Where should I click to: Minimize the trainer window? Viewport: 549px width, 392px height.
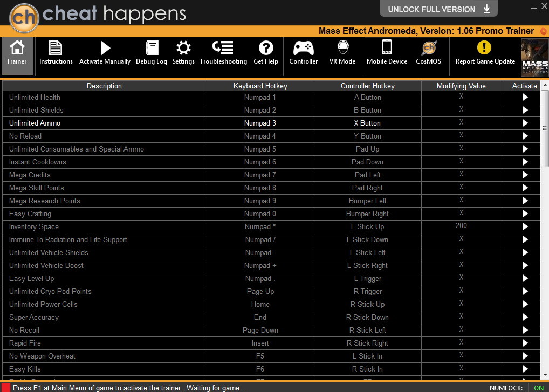click(533, 8)
